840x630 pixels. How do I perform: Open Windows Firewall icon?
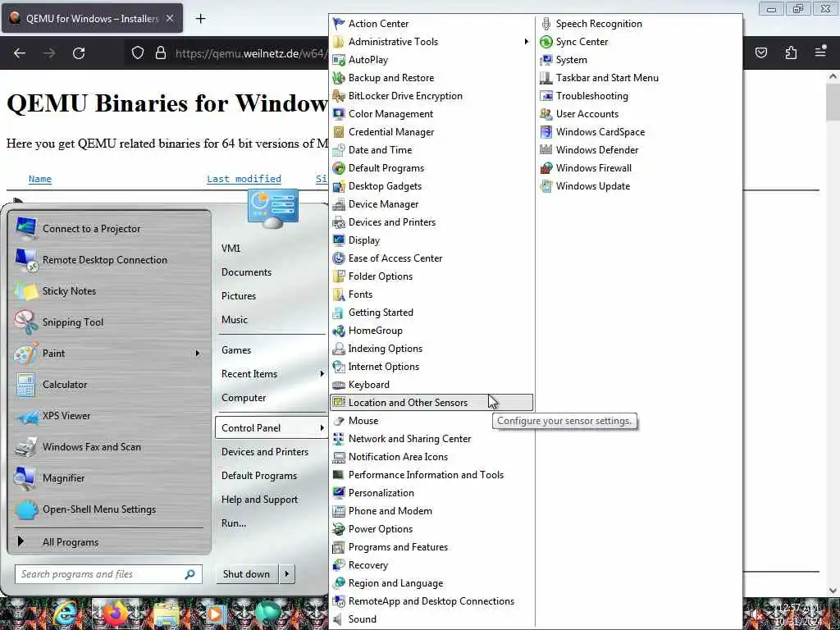546,168
